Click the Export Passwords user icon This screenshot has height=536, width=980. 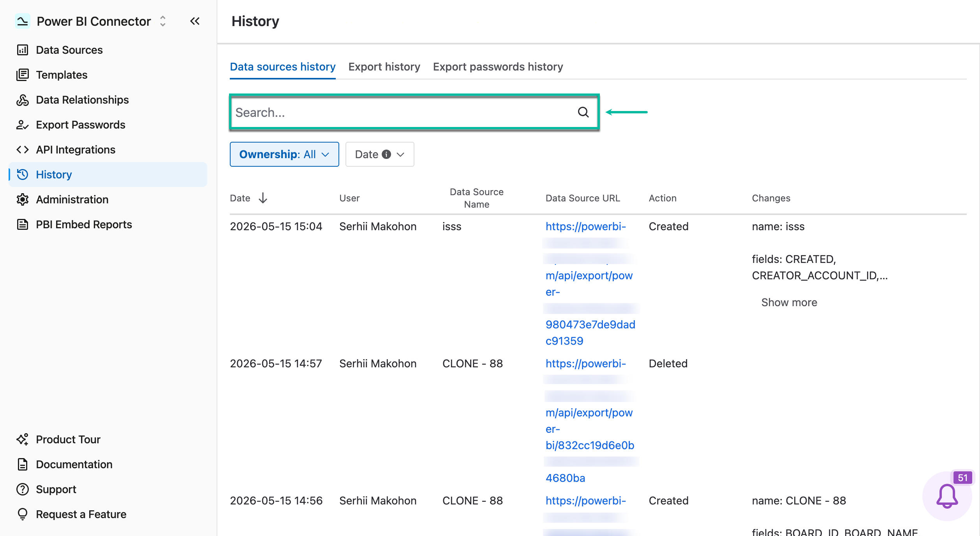pos(23,125)
